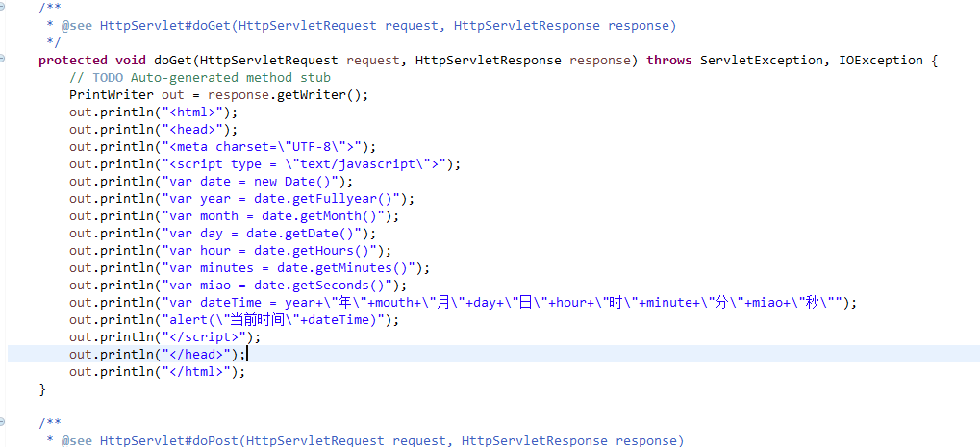Click the 'void' keyword in doGet declaration
The height and width of the screenshot is (447, 980).
pos(131,61)
